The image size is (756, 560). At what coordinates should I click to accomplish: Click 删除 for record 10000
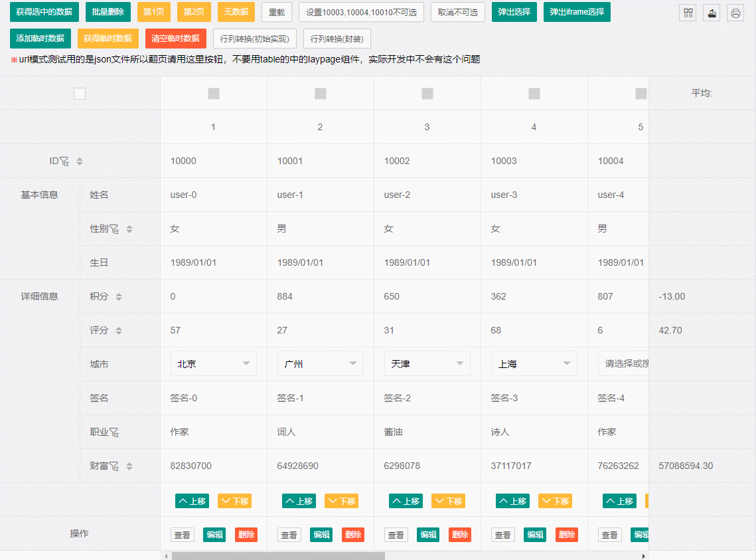246,535
